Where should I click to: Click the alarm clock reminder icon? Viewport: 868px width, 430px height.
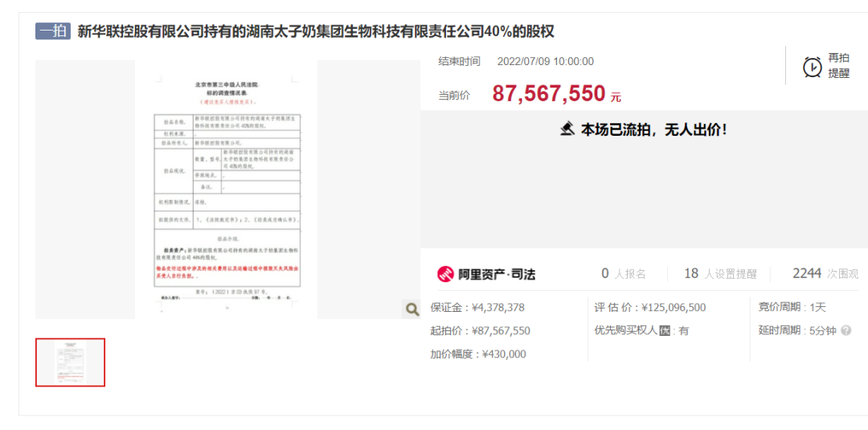pos(812,67)
